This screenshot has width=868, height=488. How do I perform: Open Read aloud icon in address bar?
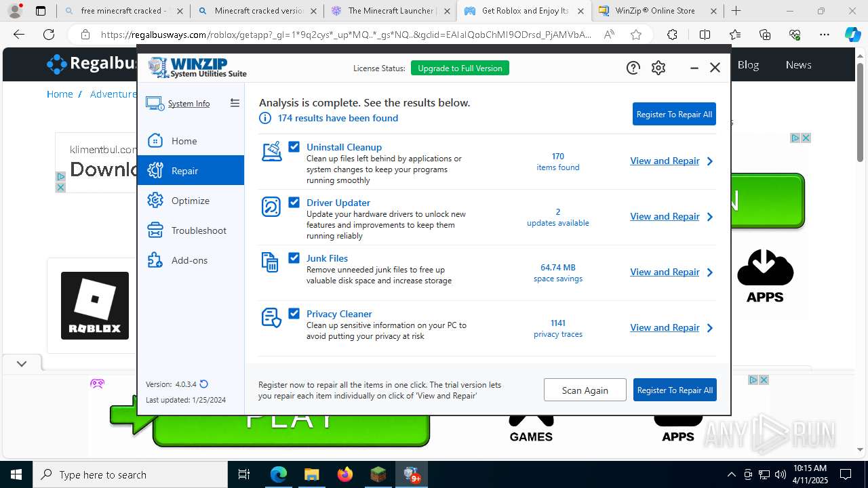[x=609, y=35]
